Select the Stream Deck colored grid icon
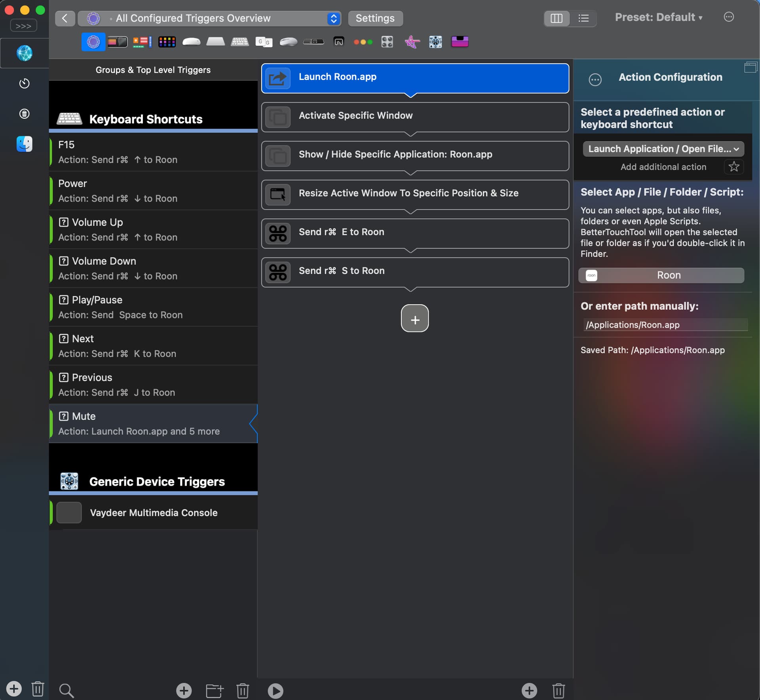The width and height of the screenshot is (760, 700). pos(167,42)
